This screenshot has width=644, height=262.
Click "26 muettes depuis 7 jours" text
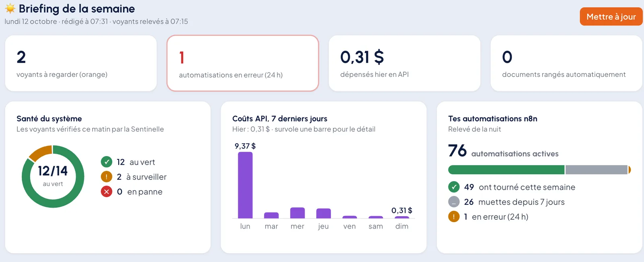pos(514,202)
